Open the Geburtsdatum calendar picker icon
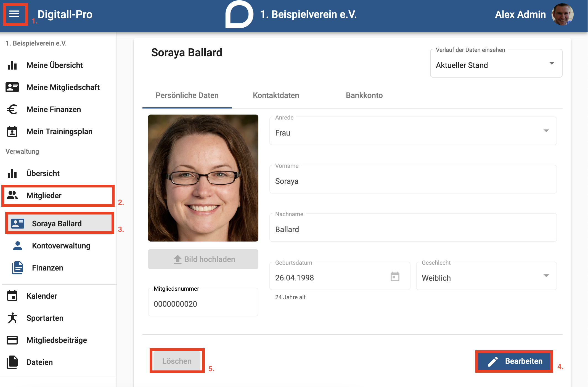Screen dimensions: 588x387 coord(395,276)
